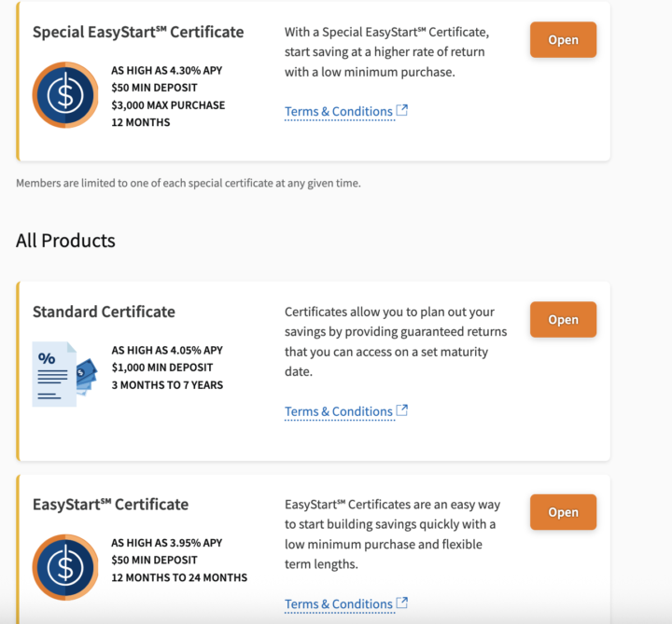Click '$50 MIN DEPOSIT' in EasyStart Certificate card
672x624 pixels.
point(154,561)
